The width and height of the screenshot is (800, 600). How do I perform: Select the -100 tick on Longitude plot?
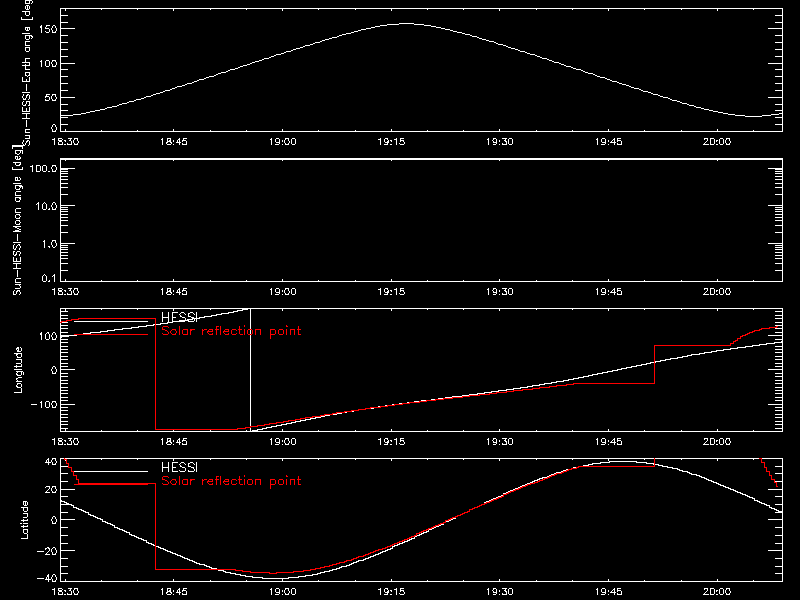pyautogui.click(x=44, y=404)
